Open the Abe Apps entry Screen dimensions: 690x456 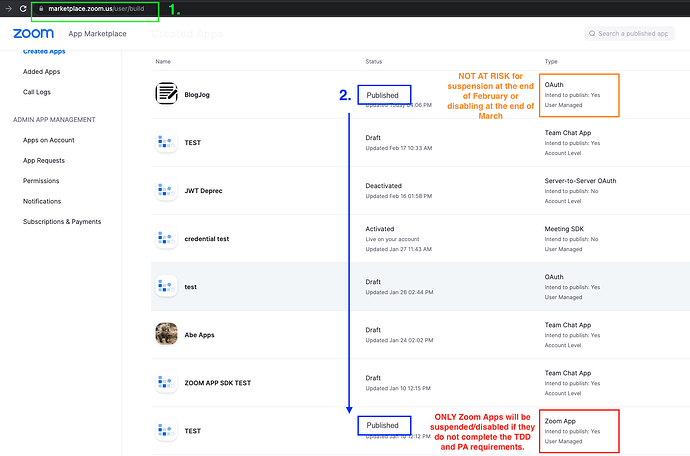click(199, 335)
